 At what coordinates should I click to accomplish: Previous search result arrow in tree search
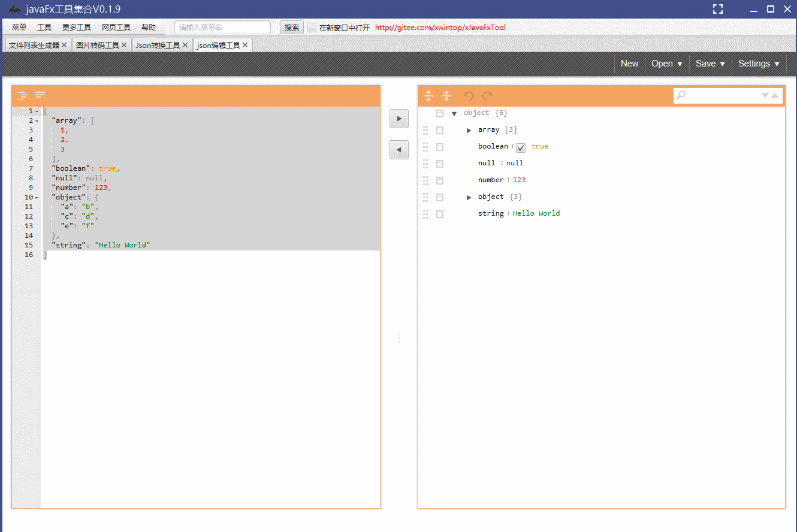pyautogui.click(x=775, y=95)
